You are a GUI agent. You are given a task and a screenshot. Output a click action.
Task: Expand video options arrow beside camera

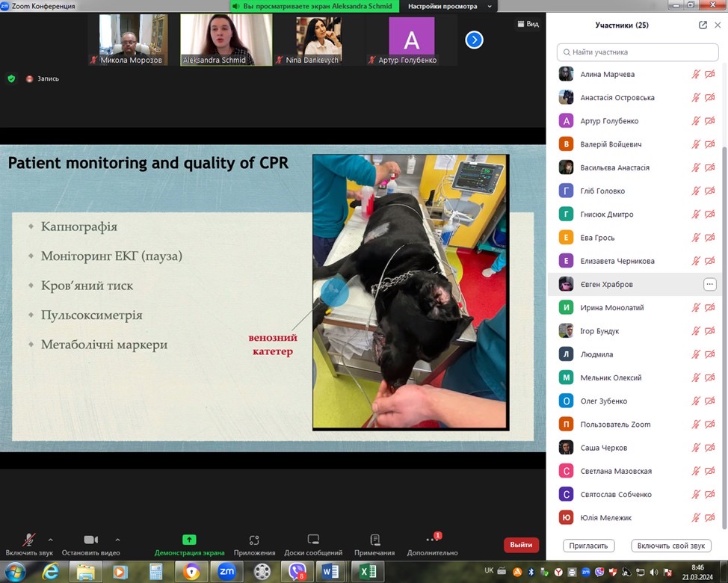click(x=117, y=540)
